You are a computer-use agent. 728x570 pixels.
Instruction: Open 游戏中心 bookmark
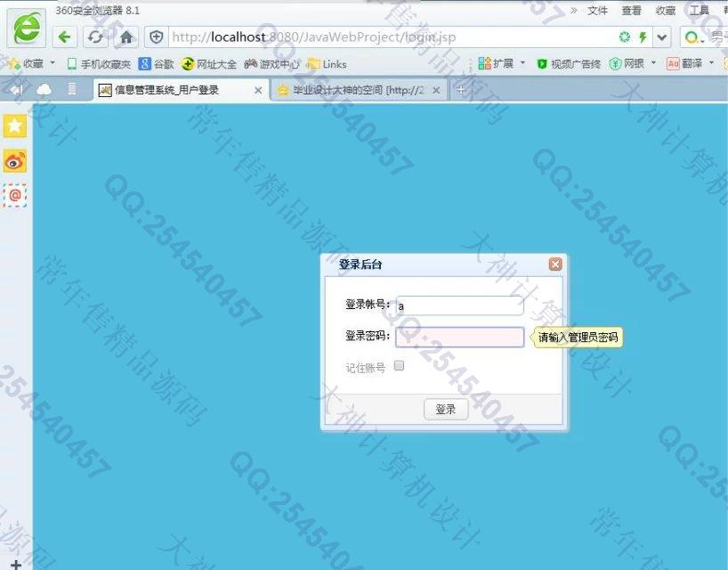click(272, 63)
